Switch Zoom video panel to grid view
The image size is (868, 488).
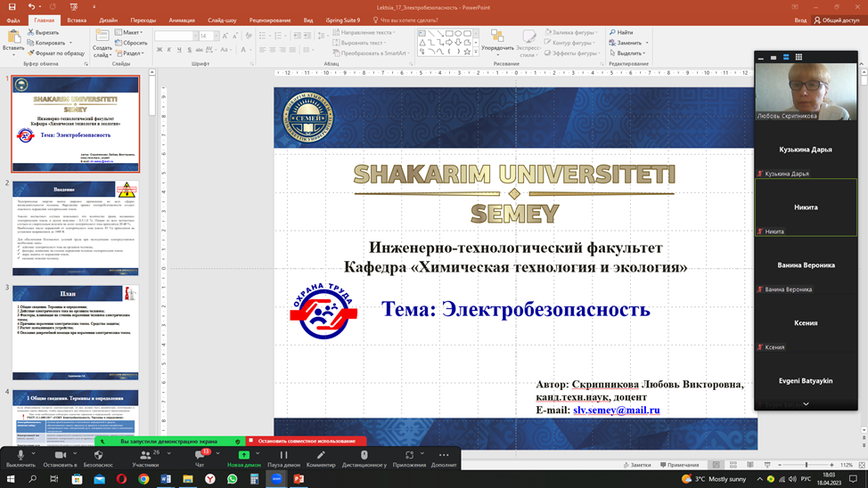point(798,57)
